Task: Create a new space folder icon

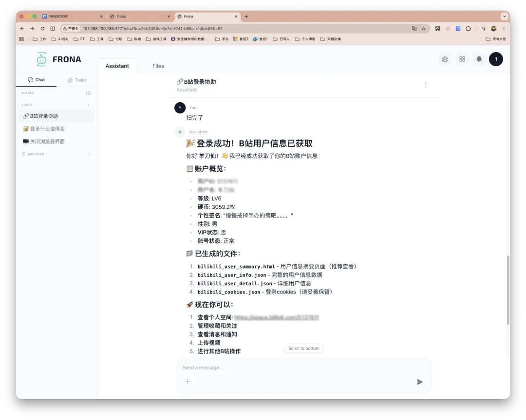Action: click(x=89, y=93)
